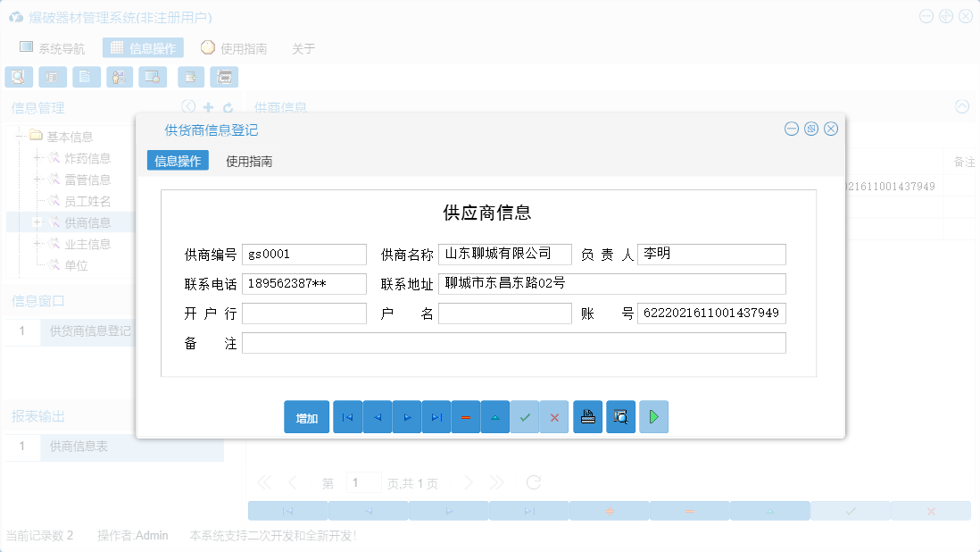Select the next record arrow icon

click(406, 417)
